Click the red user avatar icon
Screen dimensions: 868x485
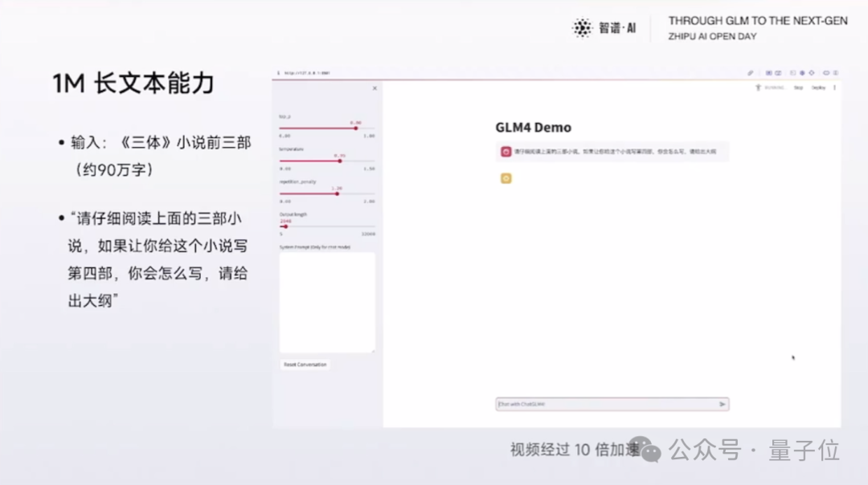506,151
